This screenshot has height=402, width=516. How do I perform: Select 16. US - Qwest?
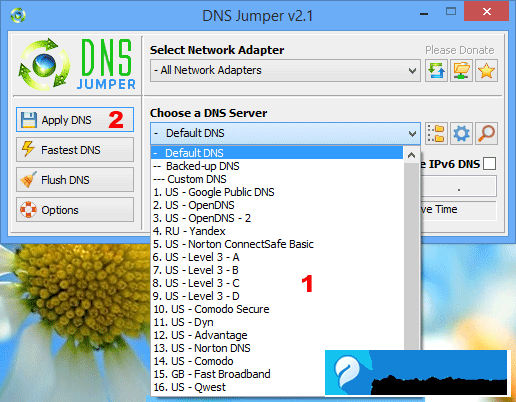click(x=238, y=387)
